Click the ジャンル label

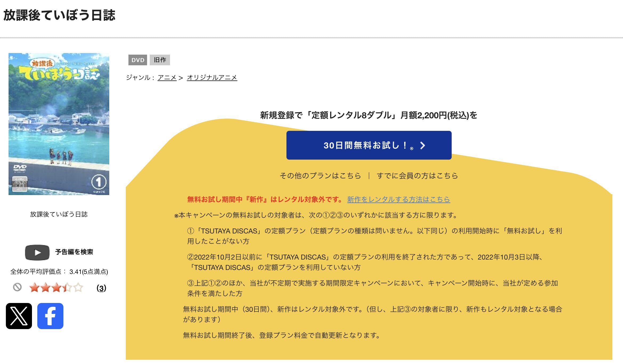tap(140, 78)
